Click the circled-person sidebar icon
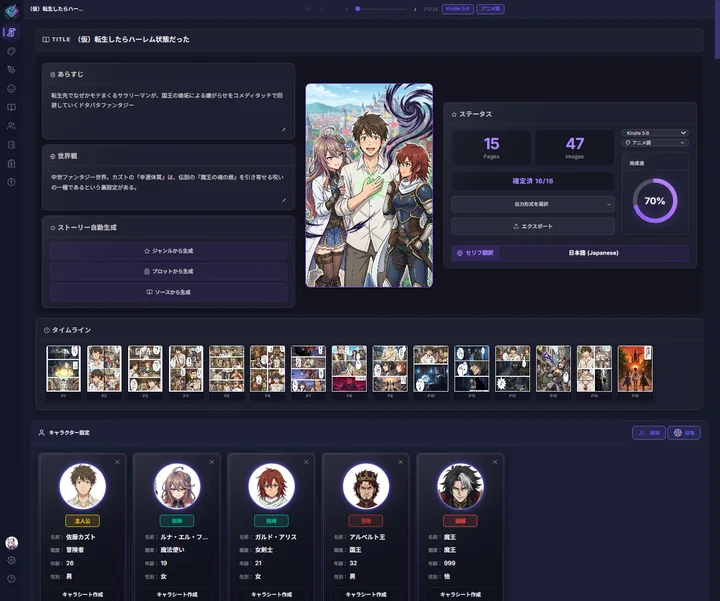The width and height of the screenshot is (720, 601). [x=11, y=182]
